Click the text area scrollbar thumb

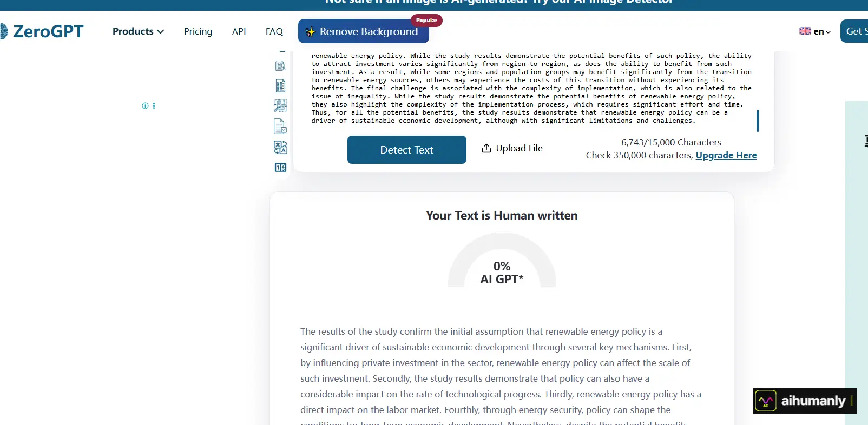pyautogui.click(x=758, y=121)
